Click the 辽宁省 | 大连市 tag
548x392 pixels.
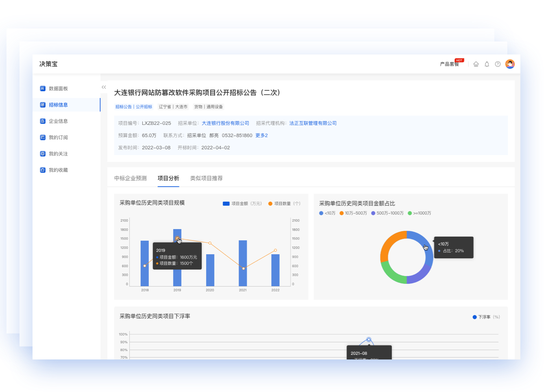(173, 107)
